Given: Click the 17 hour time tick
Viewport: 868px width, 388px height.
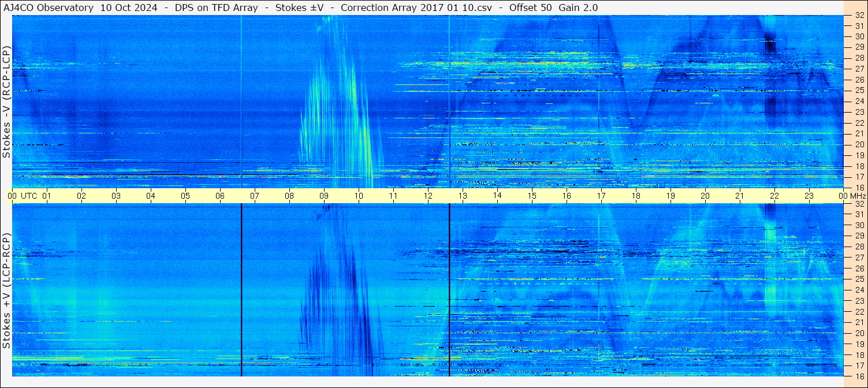Looking at the screenshot, I should (601, 196).
